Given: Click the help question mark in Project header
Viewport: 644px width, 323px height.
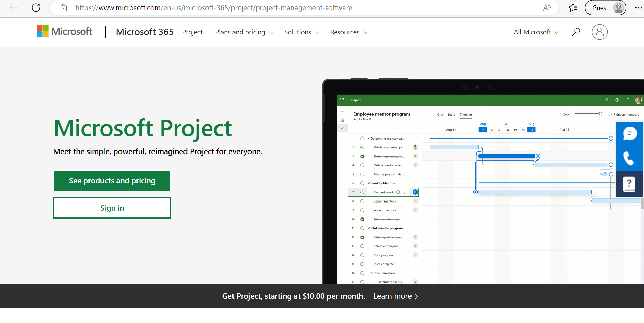Looking at the screenshot, I should (628, 100).
